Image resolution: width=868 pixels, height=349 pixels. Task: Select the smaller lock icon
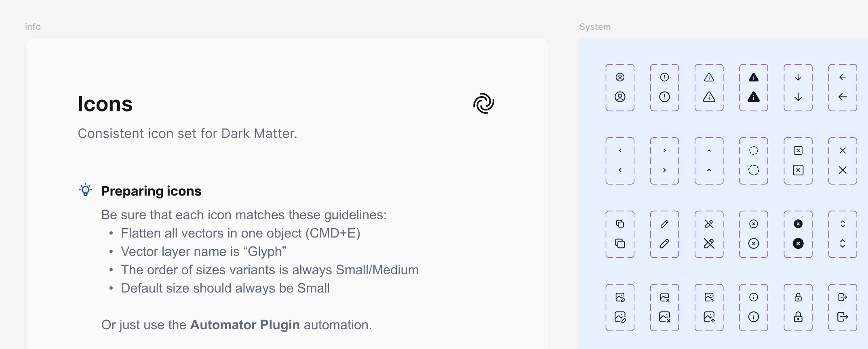[x=798, y=297]
